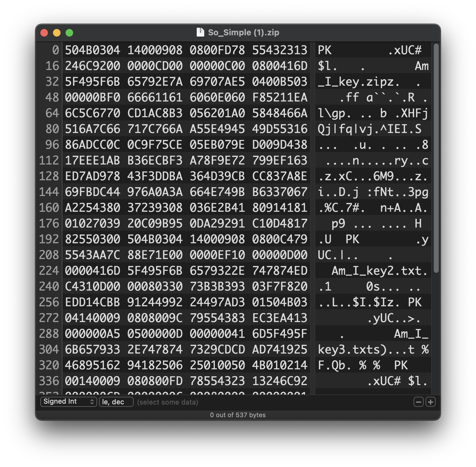Viewport: 476px width, 467px height.
Task: Click the window title 'So_Simple (1).zip'
Action: [x=244, y=32]
